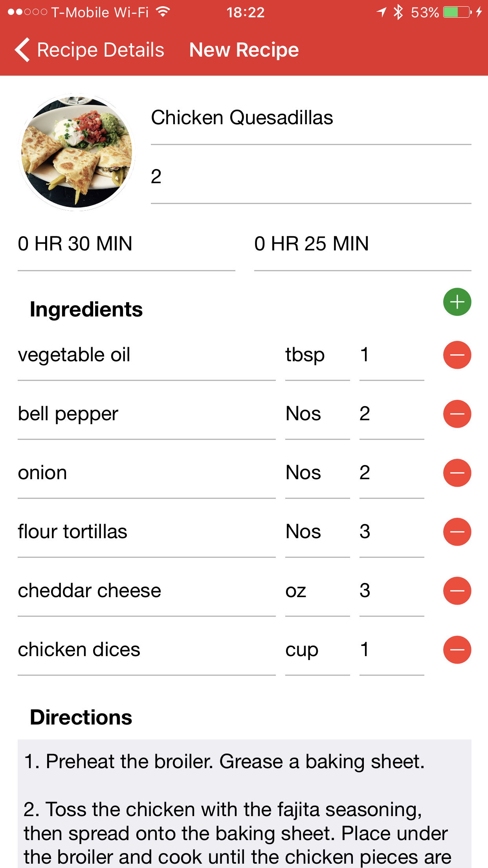The width and height of the screenshot is (488, 868).
Task: Edit the Chicken Quesadillas recipe name
Action: (310, 118)
